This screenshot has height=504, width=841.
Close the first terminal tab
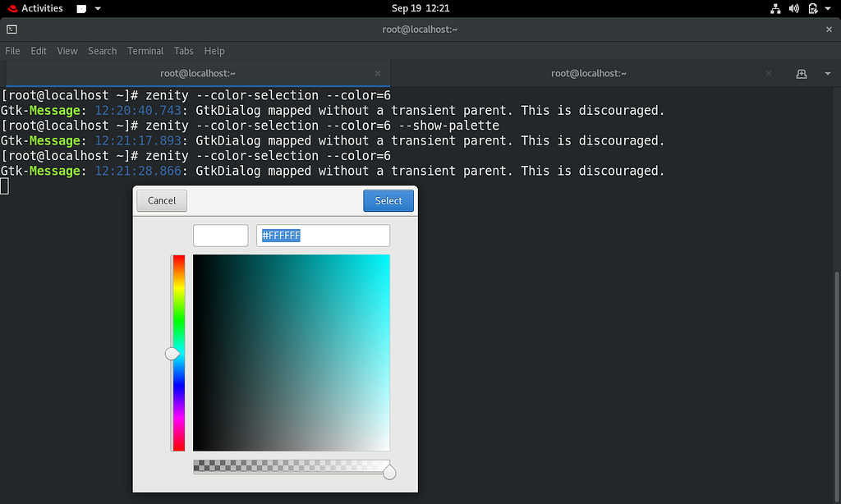(x=378, y=73)
